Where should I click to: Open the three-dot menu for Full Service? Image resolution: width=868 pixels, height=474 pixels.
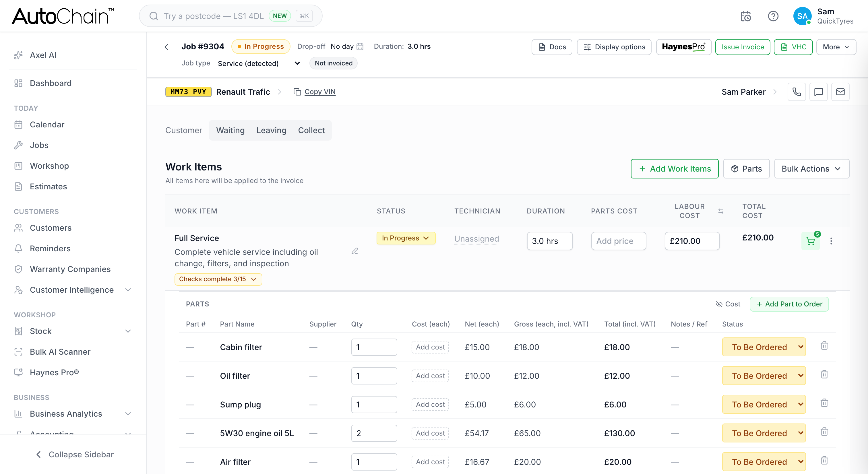click(831, 241)
